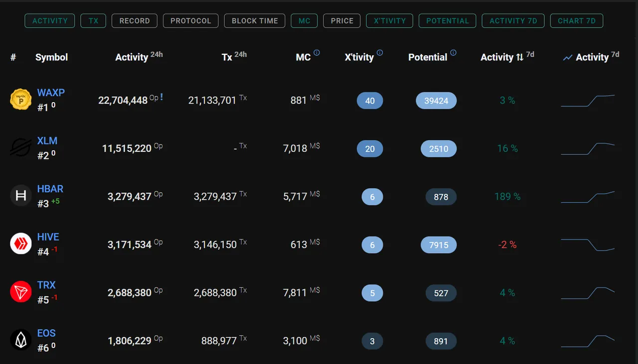Click HIVE -2 % activity change
638x364 pixels.
point(507,245)
